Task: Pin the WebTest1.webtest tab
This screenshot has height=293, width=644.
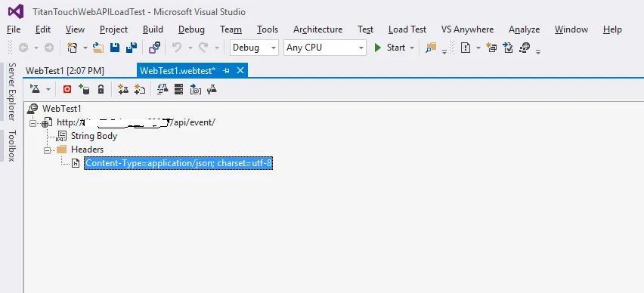Action: (226, 71)
